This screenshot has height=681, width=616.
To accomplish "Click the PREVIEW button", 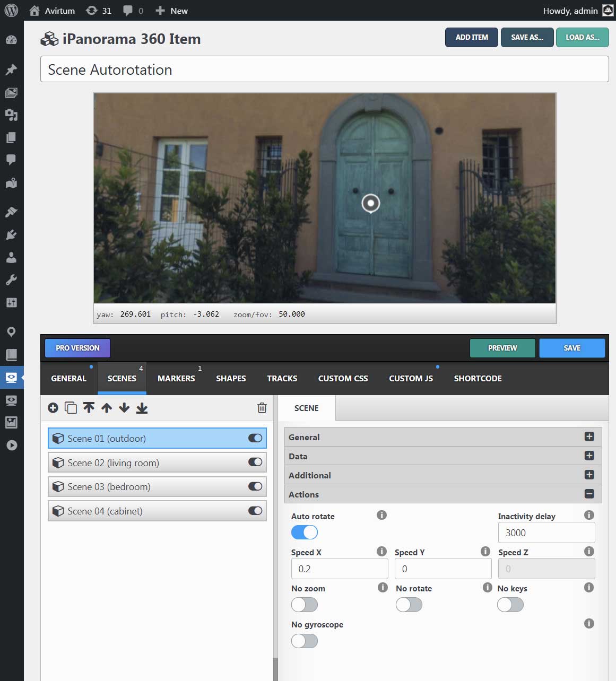I will 502,348.
